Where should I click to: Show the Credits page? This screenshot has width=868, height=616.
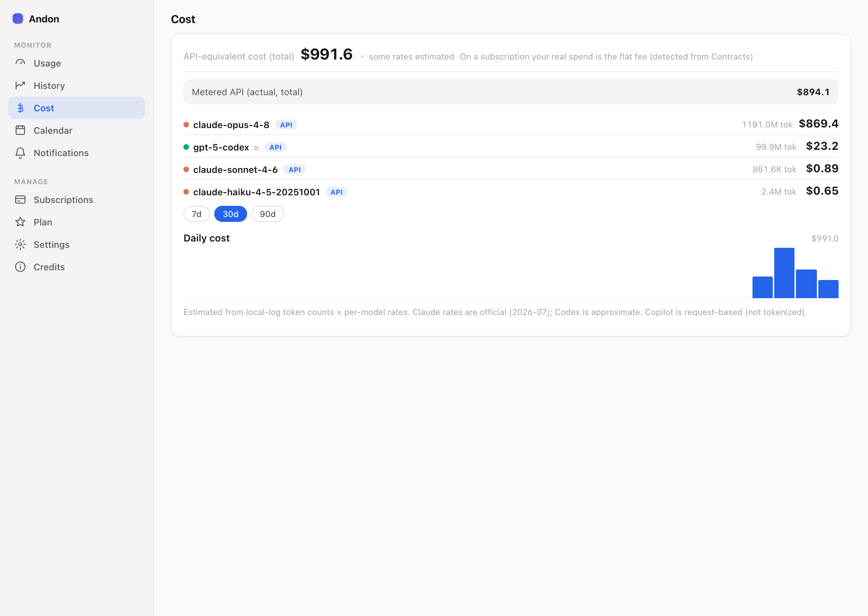click(x=77, y=267)
